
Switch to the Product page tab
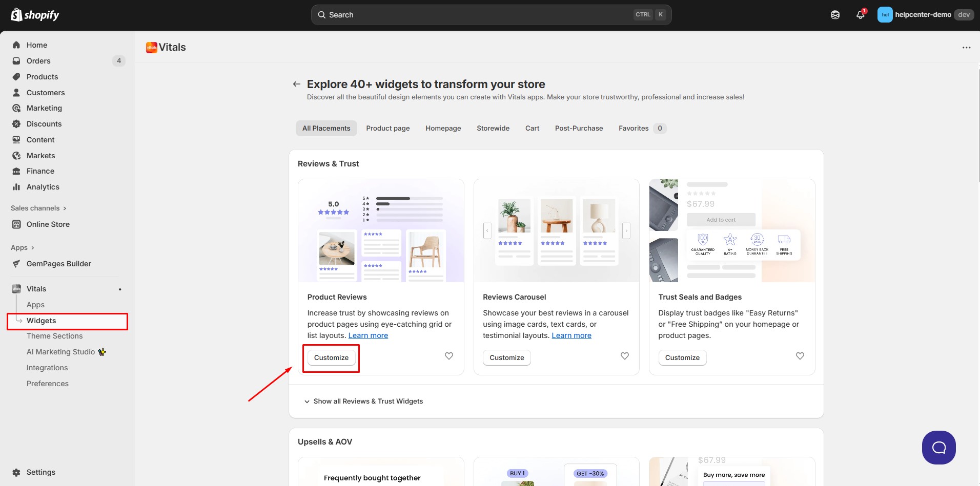[387, 128]
